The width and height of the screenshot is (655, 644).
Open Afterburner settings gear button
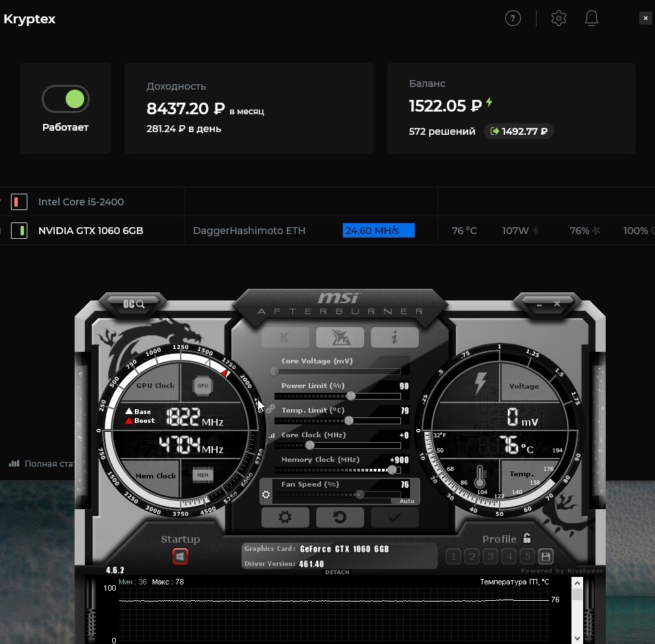[x=285, y=517]
